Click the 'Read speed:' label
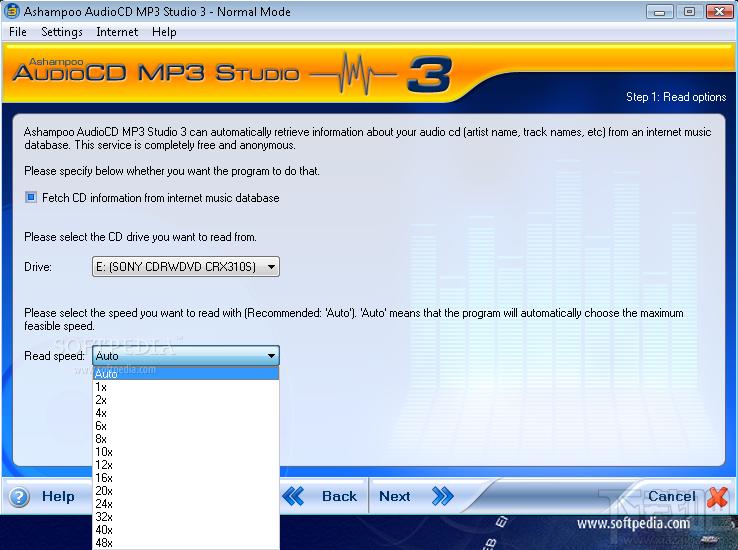Viewport: 738px width, 550px height. (54, 356)
